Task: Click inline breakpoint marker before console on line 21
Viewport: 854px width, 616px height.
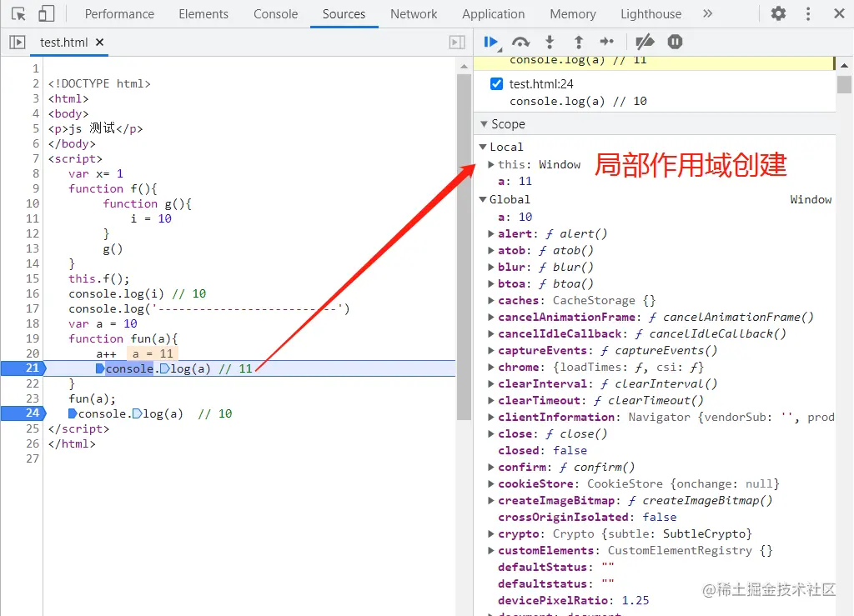Action: coord(100,368)
